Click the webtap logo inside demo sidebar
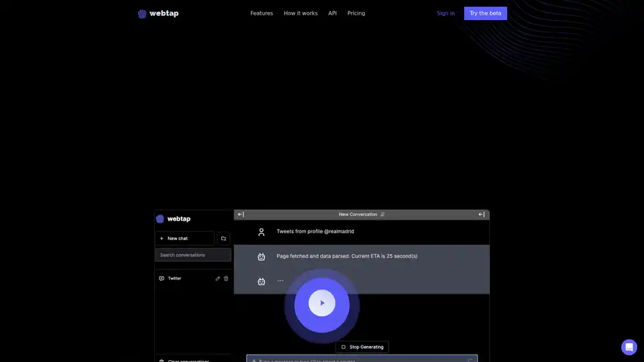Screen dimensions: 644x362 [x=173, y=219]
